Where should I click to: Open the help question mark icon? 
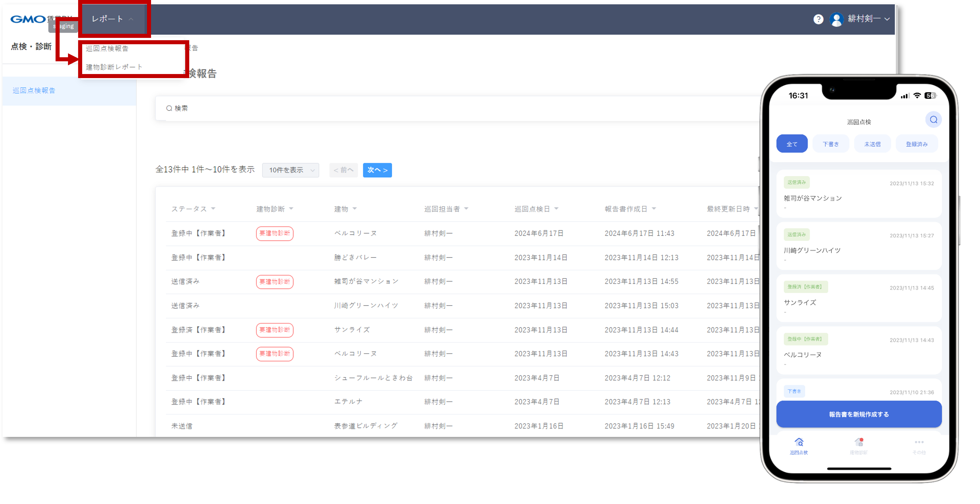[819, 19]
